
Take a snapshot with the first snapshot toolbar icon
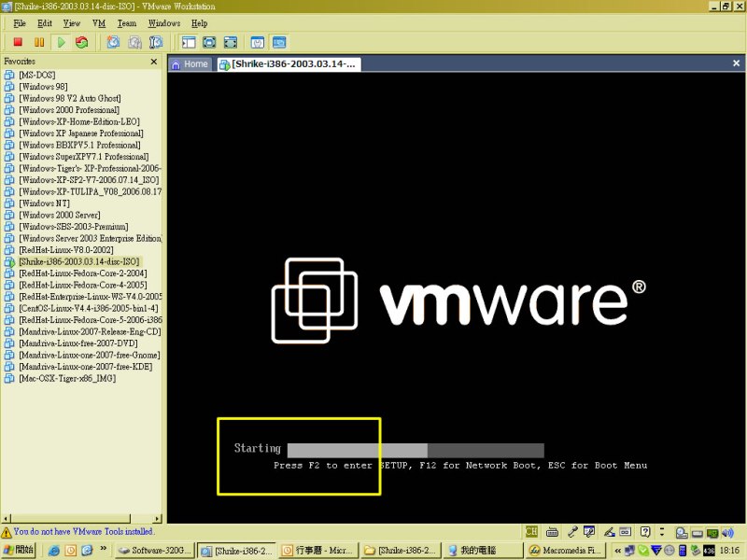(x=113, y=42)
